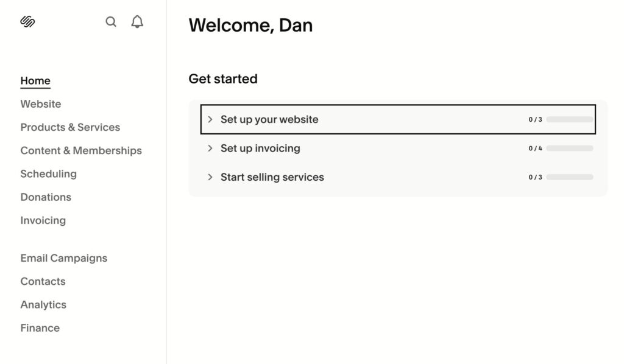The height and width of the screenshot is (364, 624).
Task: Open Email Campaigns
Action: pos(63,258)
